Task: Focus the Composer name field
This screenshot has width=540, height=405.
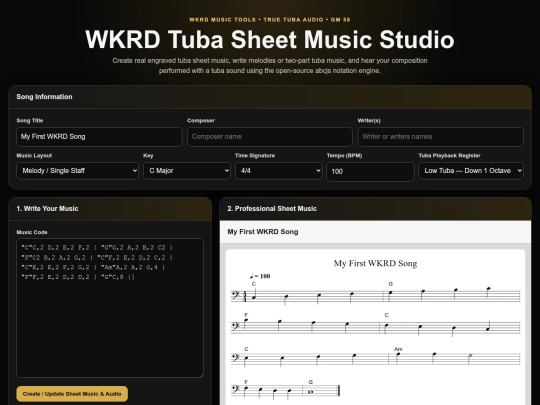Action: [x=270, y=137]
